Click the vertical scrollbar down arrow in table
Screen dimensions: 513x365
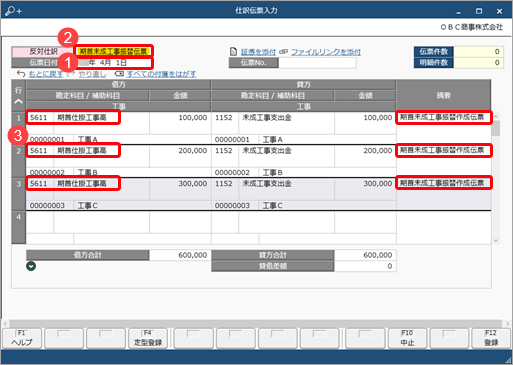pos(496,240)
